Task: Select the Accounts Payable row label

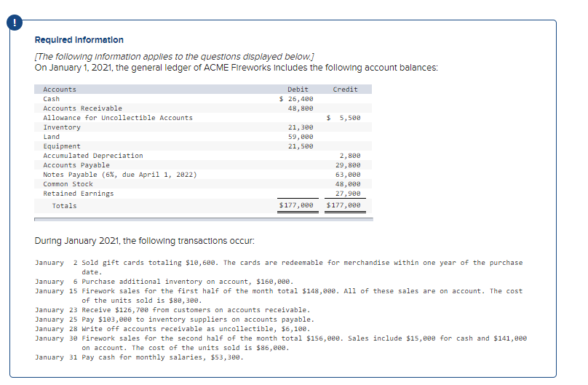Action: (76, 165)
